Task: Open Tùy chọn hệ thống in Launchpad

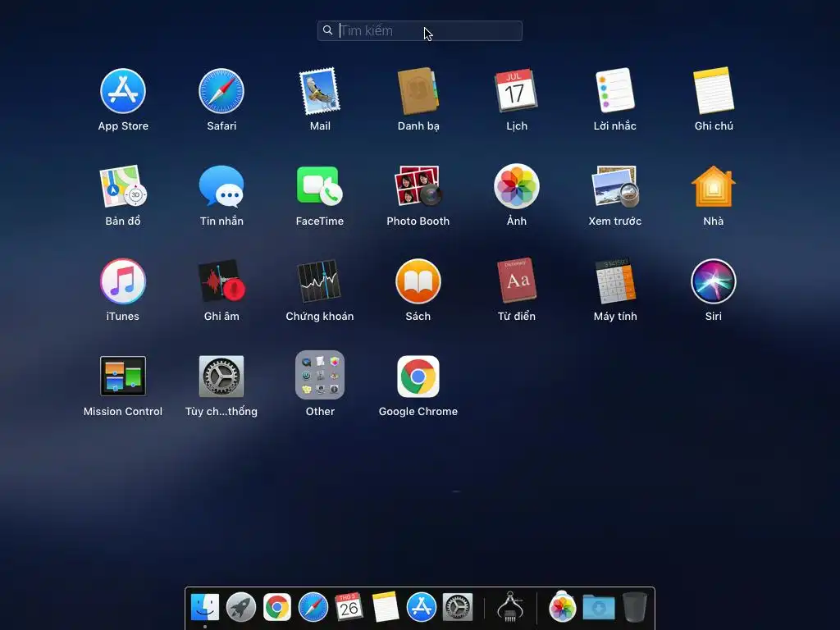Action: tap(221, 376)
